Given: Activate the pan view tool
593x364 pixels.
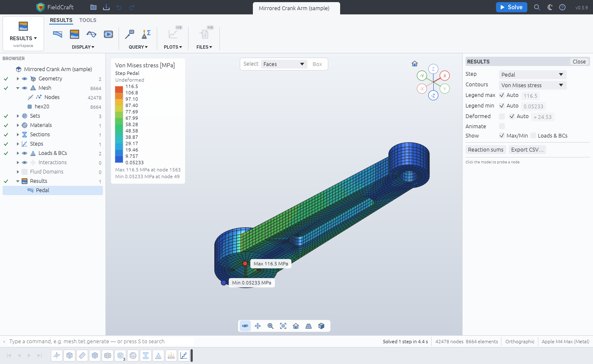Looking at the screenshot, I should [x=258, y=326].
